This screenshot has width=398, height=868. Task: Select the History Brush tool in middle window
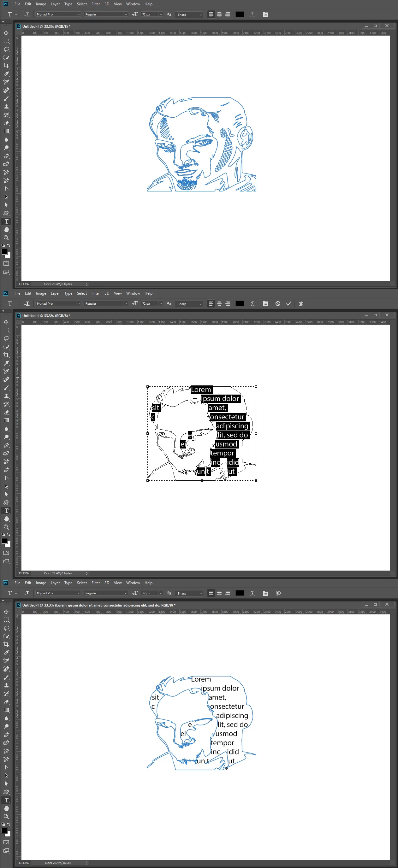click(6, 404)
